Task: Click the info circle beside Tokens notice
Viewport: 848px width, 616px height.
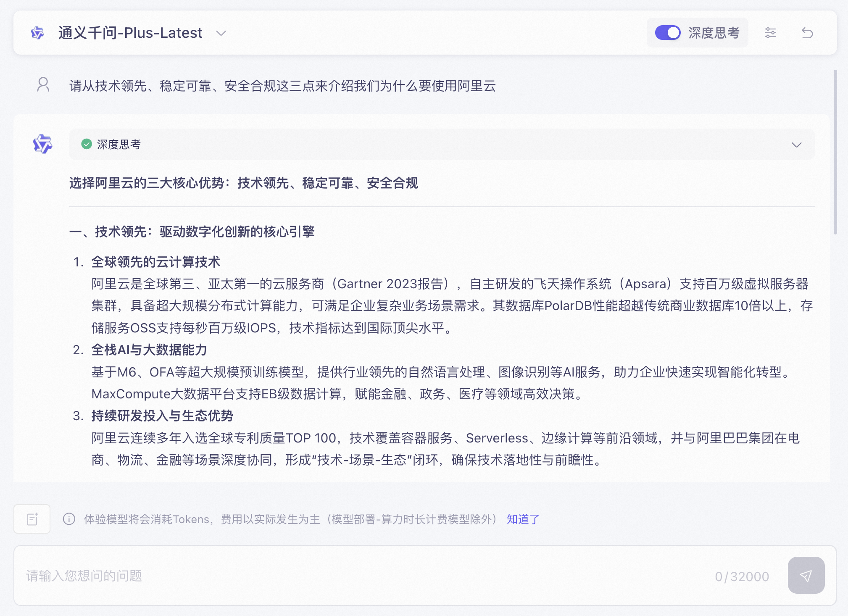Action: tap(69, 519)
